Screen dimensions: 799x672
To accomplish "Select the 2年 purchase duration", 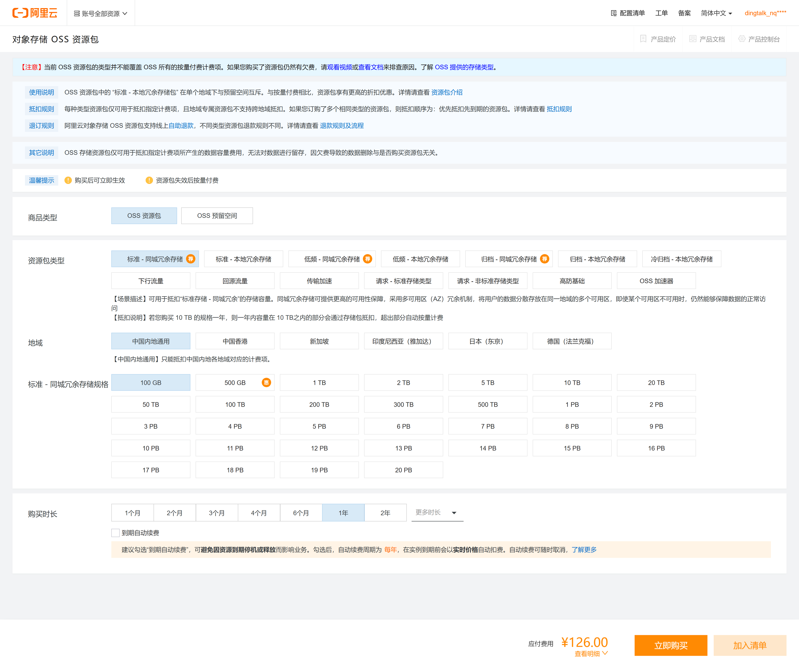I will (x=385, y=513).
